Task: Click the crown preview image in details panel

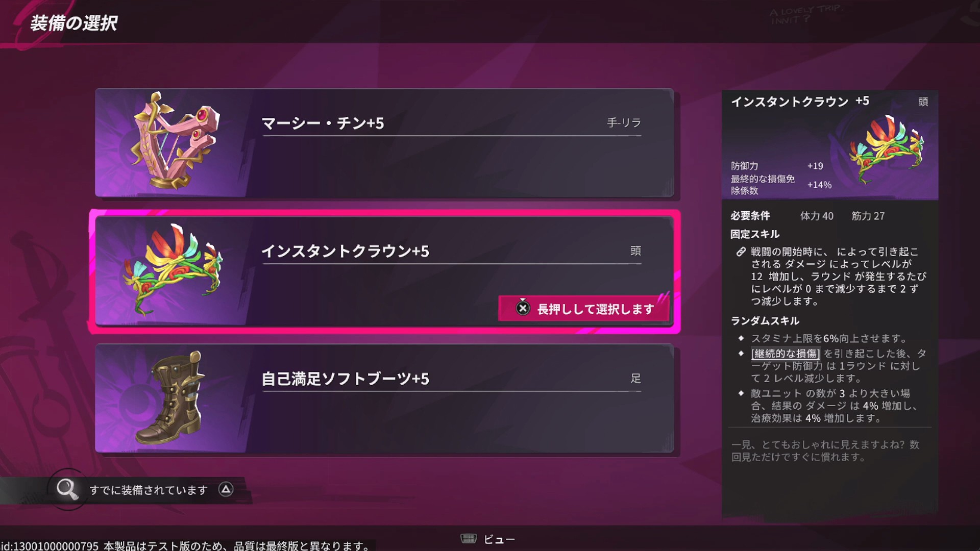Action: [x=886, y=148]
